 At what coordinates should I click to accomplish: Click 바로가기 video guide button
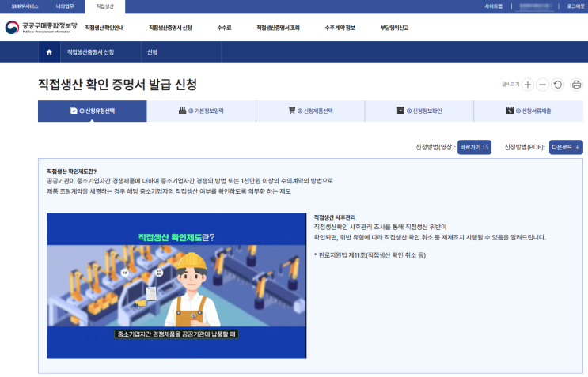(x=474, y=147)
